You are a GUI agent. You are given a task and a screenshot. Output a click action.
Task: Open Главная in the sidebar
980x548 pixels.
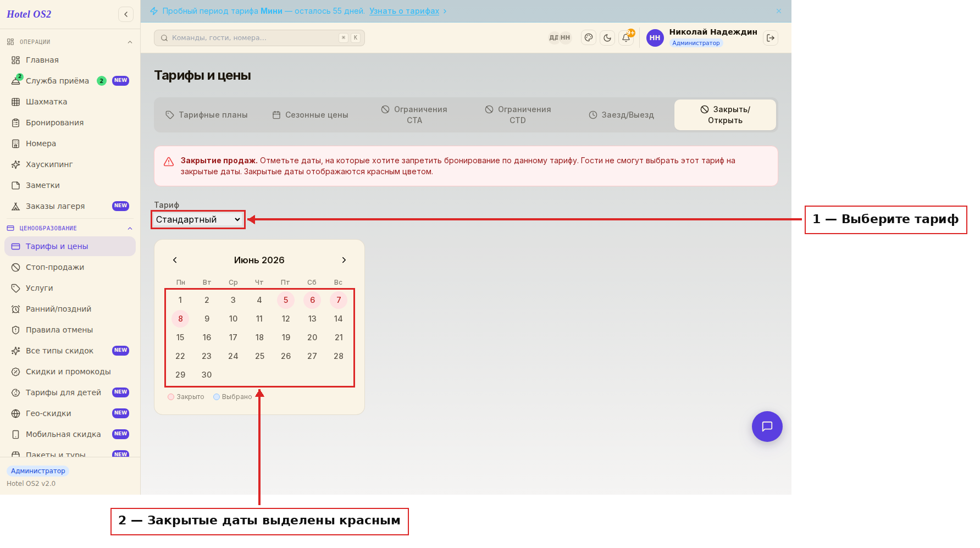(70, 60)
